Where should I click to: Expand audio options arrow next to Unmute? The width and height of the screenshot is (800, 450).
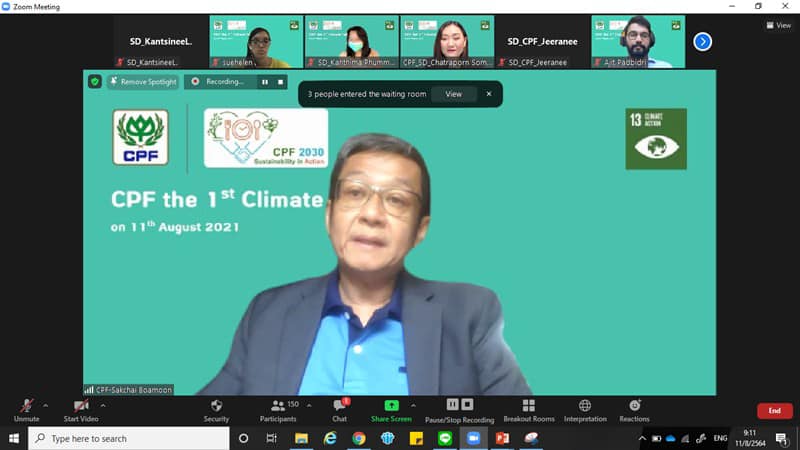(x=45, y=405)
